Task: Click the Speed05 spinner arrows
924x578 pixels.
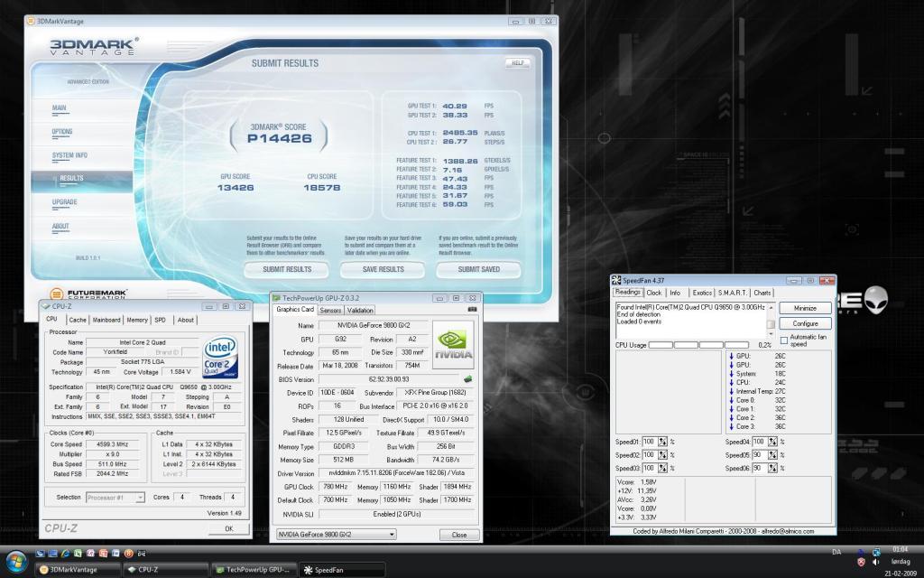Action: [773, 455]
